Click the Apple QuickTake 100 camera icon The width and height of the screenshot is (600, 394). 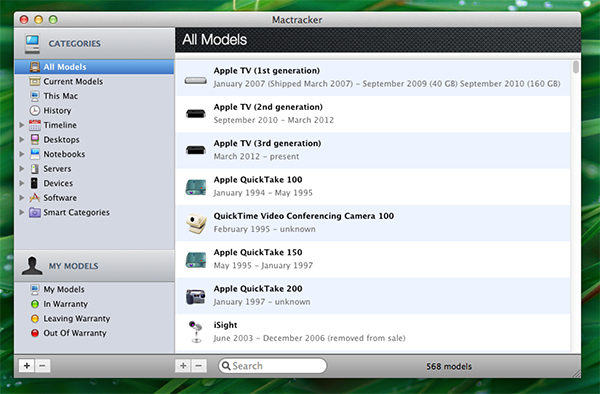point(196,187)
